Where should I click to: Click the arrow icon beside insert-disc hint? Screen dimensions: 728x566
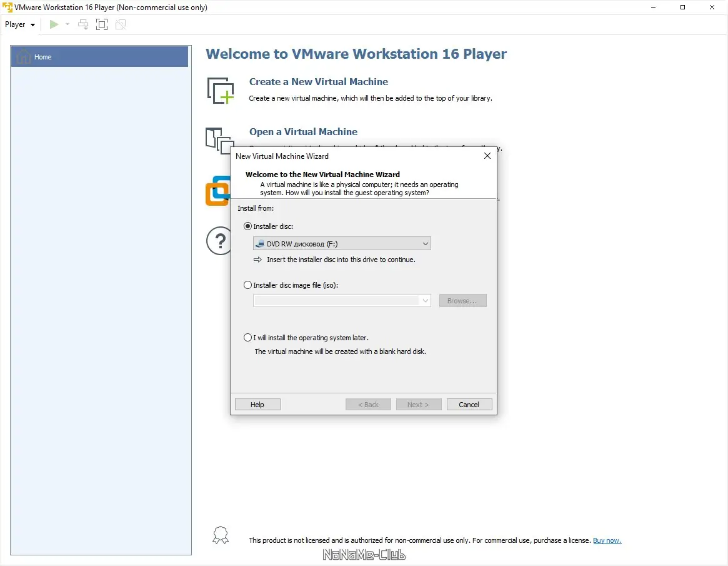click(x=257, y=260)
